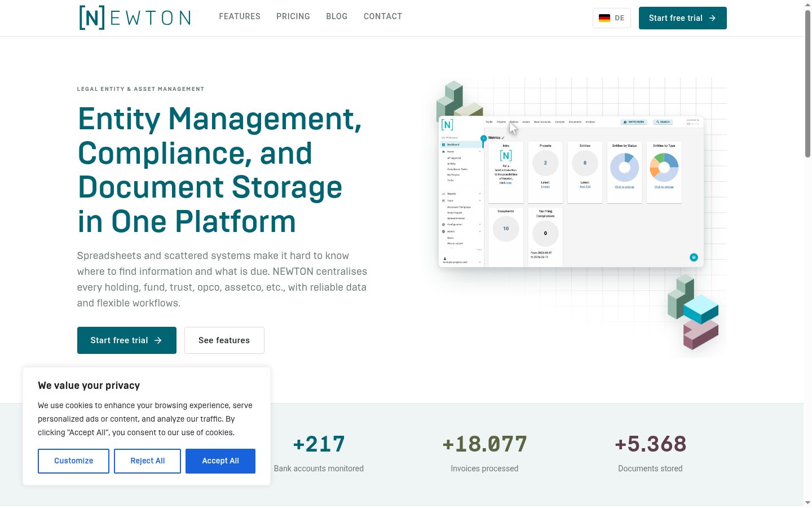The image size is (812, 508).
Task: Click the page scrollbar up arrow
Action: click(x=807, y=5)
